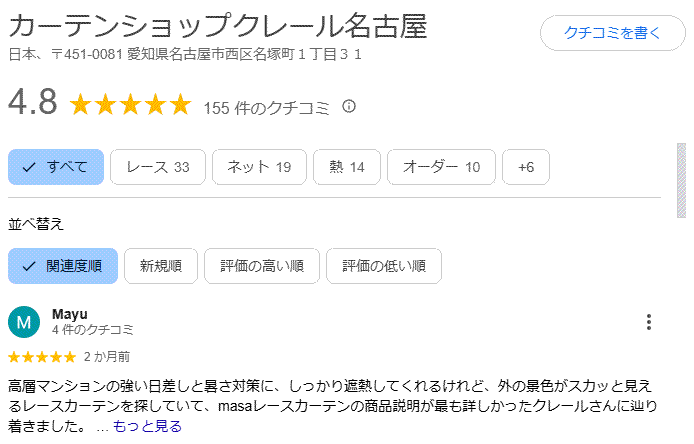
Task: Open reviewer name Mayu
Action: click(69, 314)
